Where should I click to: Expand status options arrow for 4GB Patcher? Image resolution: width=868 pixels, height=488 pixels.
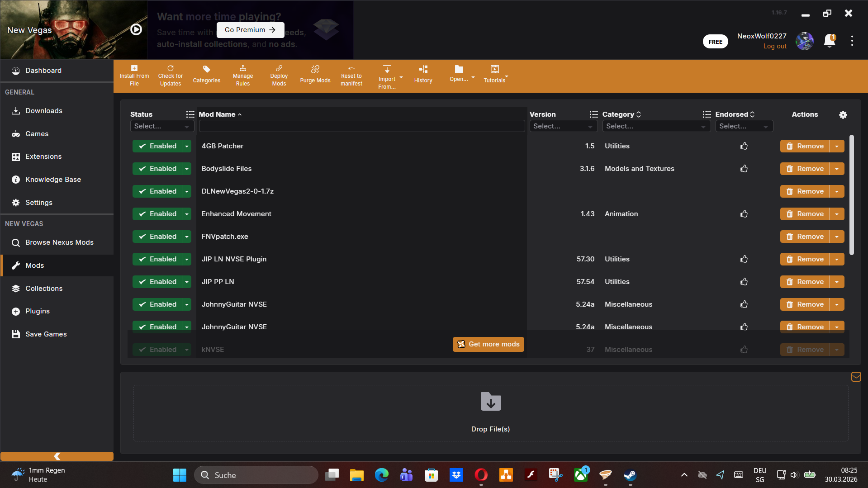point(187,146)
